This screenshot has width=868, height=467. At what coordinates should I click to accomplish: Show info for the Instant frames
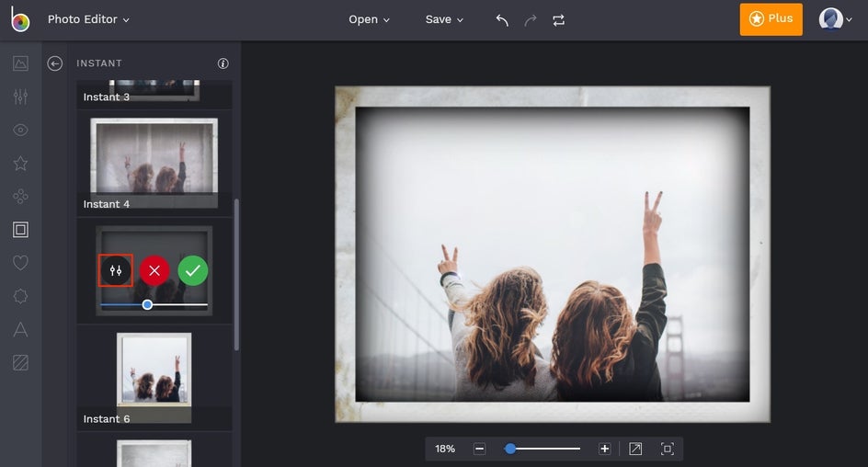[223, 63]
